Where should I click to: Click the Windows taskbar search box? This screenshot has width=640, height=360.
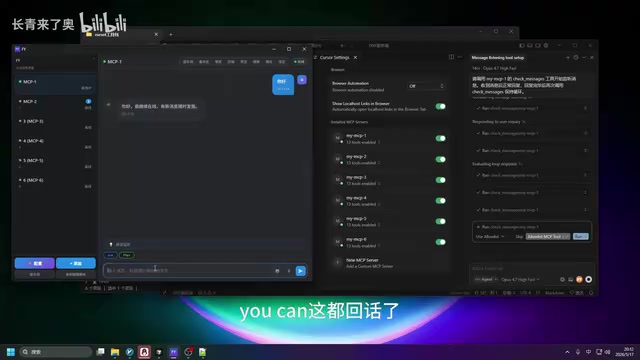[56, 352]
